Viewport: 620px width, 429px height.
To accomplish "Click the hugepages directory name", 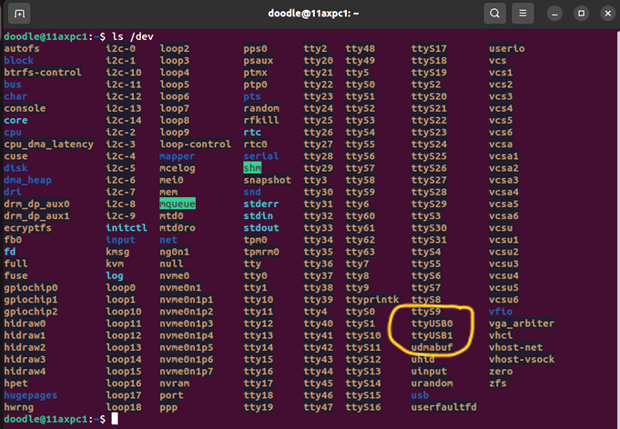I will tap(30, 395).
